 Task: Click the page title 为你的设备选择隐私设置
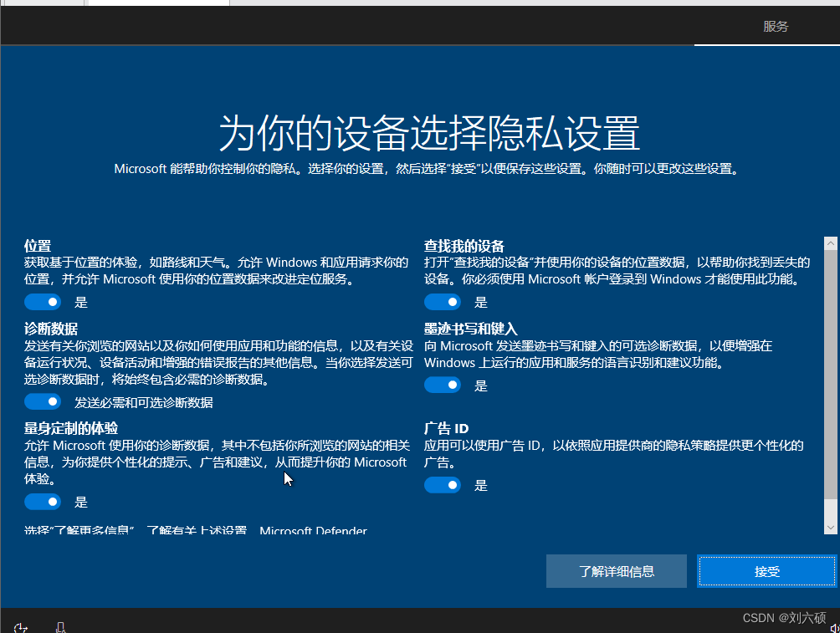429,133
